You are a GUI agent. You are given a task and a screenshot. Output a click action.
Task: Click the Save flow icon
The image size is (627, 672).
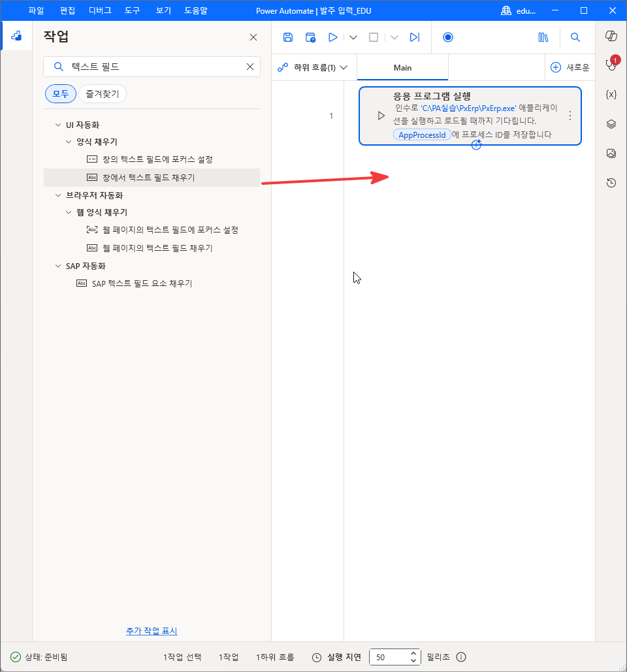click(x=288, y=37)
